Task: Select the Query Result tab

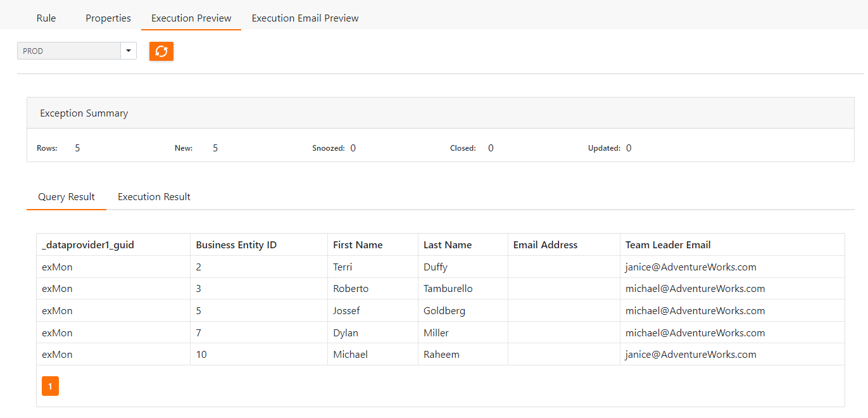Action: (66, 196)
